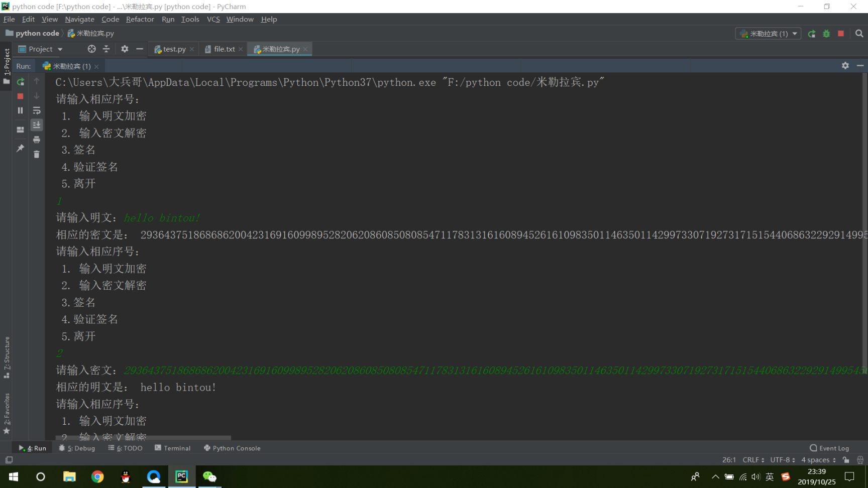This screenshot has width=868, height=488.
Task: Restore layout icon in Run sidebar
Action: pyautogui.click(x=21, y=130)
